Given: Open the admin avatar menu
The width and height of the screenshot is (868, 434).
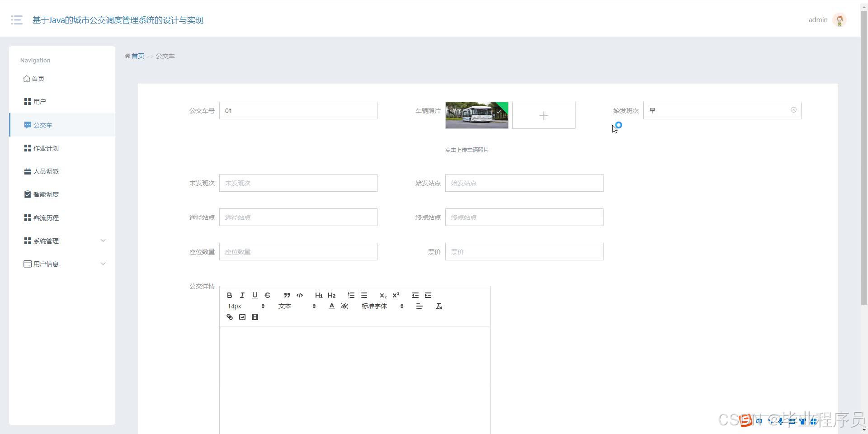Looking at the screenshot, I should click(x=840, y=20).
